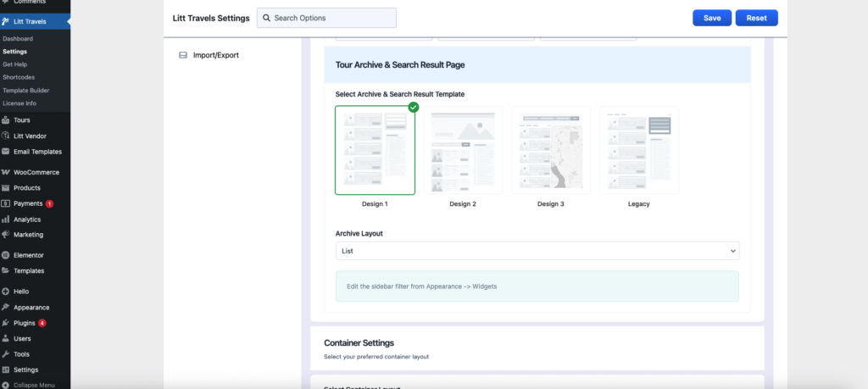Pick the Legacy archive template
The image size is (868, 389).
click(639, 150)
